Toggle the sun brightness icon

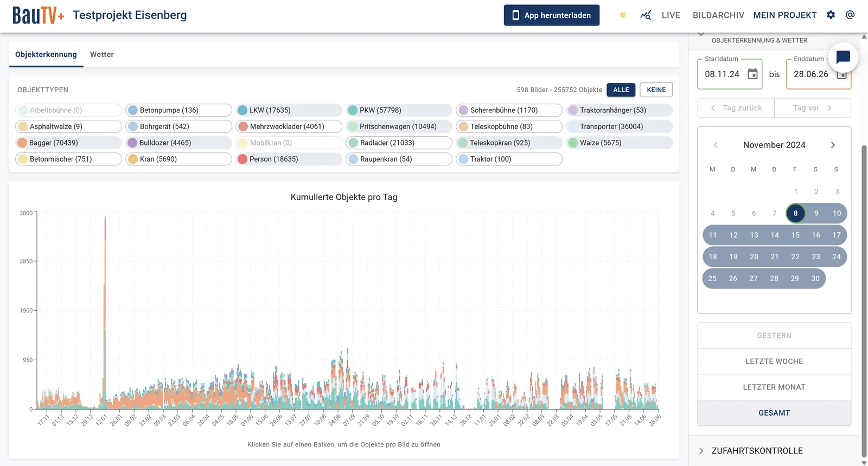(x=623, y=15)
